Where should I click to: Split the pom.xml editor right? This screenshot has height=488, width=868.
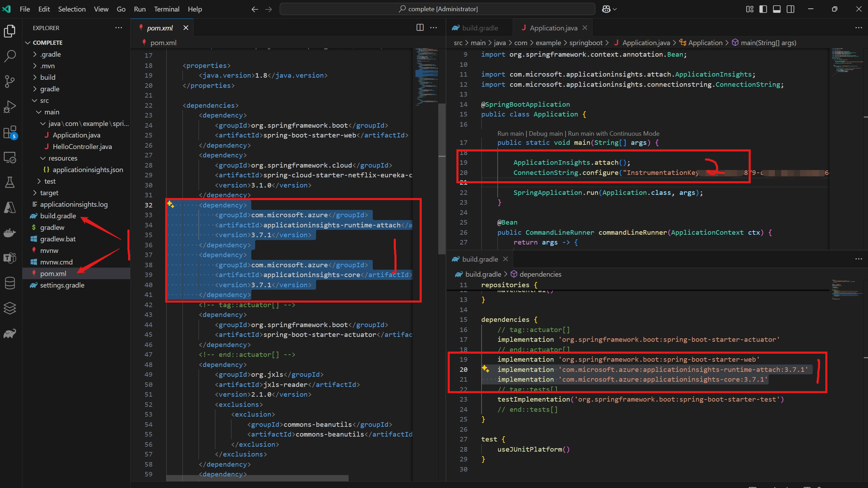click(420, 28)
